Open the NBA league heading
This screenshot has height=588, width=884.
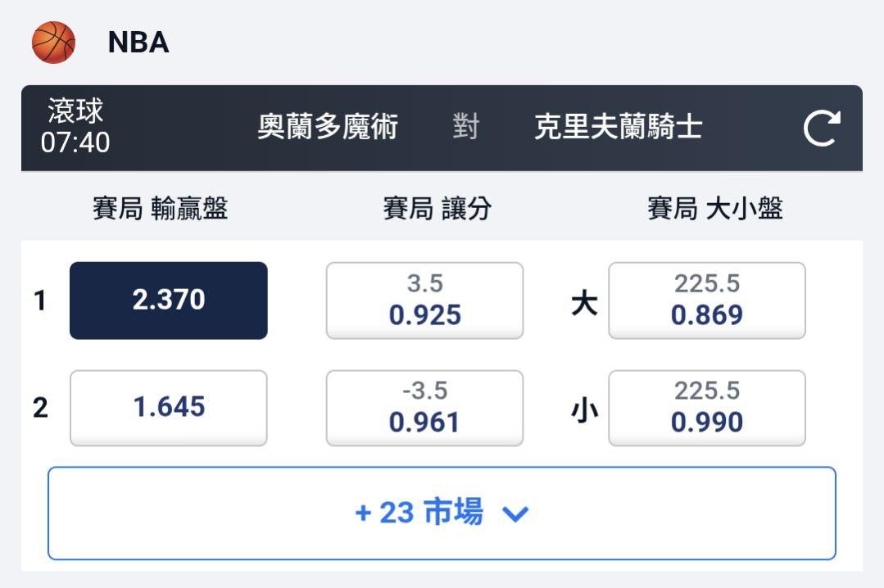pyautogui.click(x=138, y=43)
